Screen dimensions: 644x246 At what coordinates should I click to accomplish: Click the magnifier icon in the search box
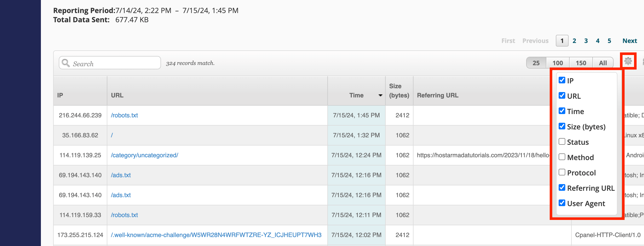(x=66, y=63)
